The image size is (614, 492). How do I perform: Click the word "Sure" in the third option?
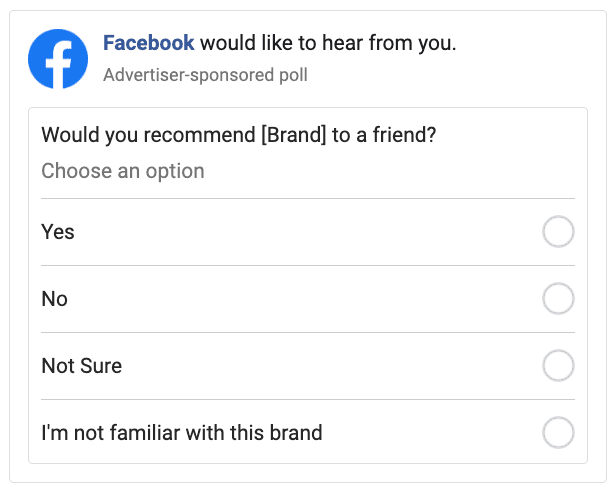point(100,366)
